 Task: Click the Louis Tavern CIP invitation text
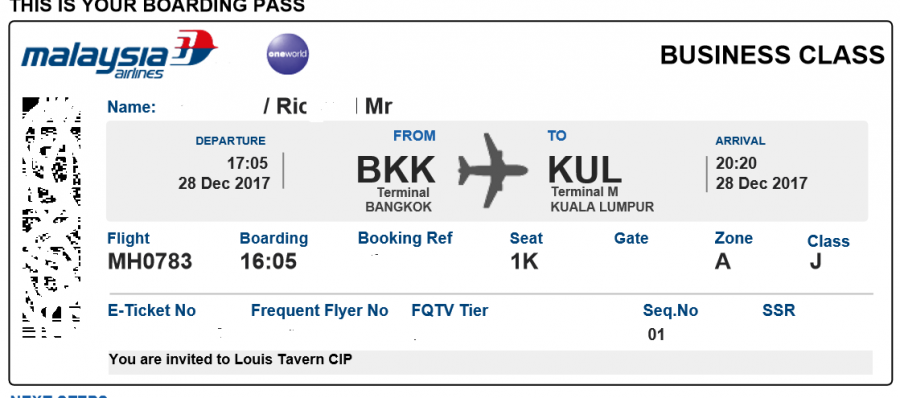tap(231, 360)
